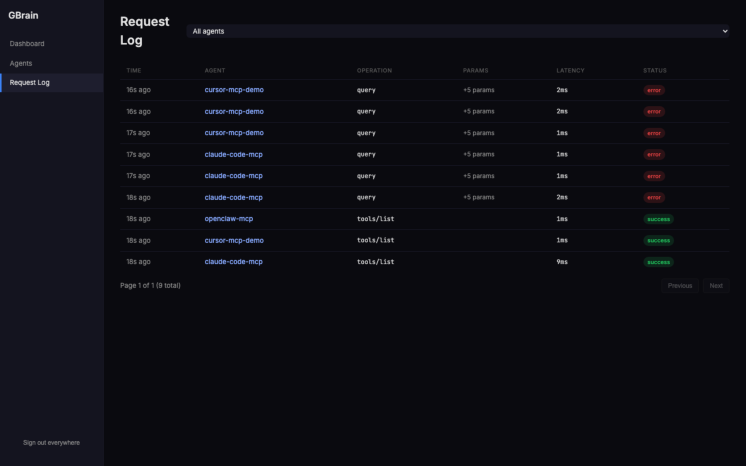Click success badge in the 9ms row
Viewport: 746px width, 466px height.
click(658, 262)
